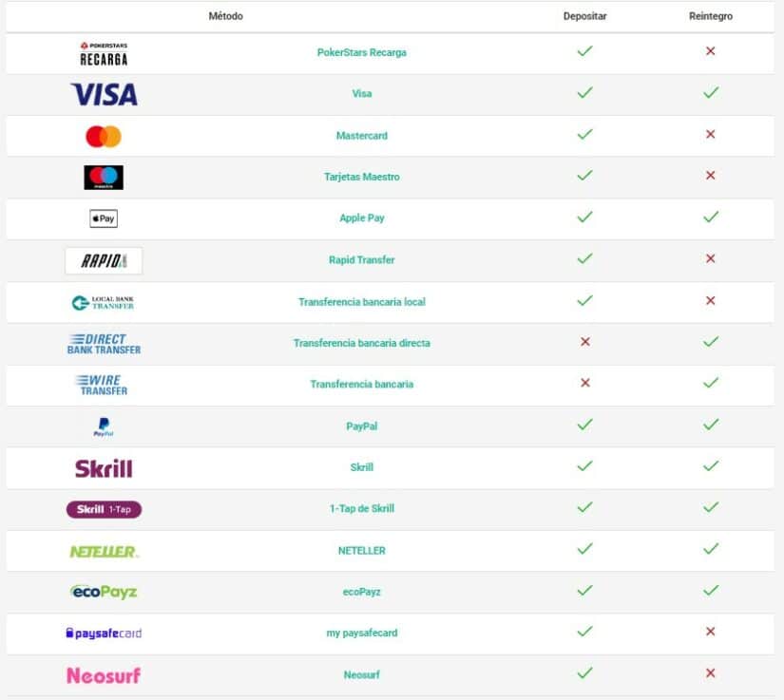The image size is (784, 700).
Task: Click the NETELLER green logo
Action: [x=104, y=551]
